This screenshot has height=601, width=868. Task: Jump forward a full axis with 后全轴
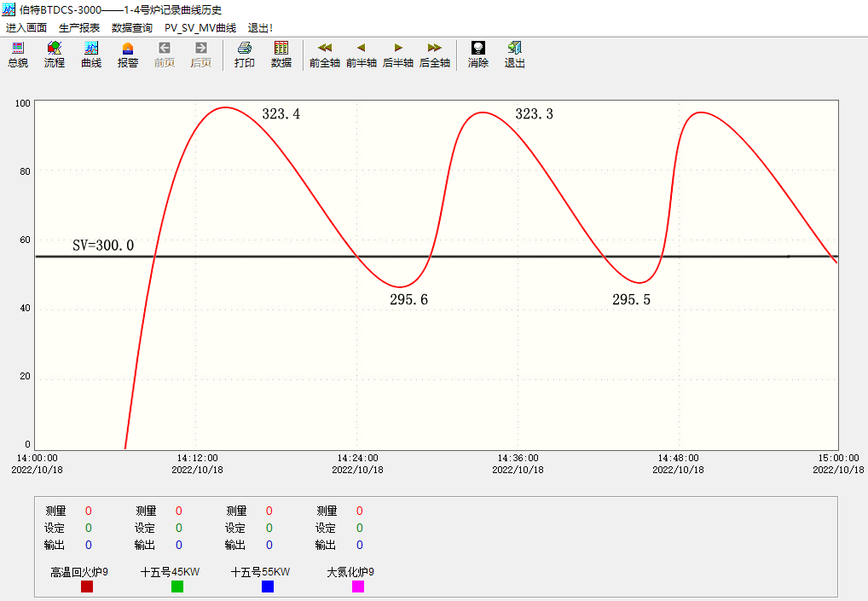click(435, 55)
